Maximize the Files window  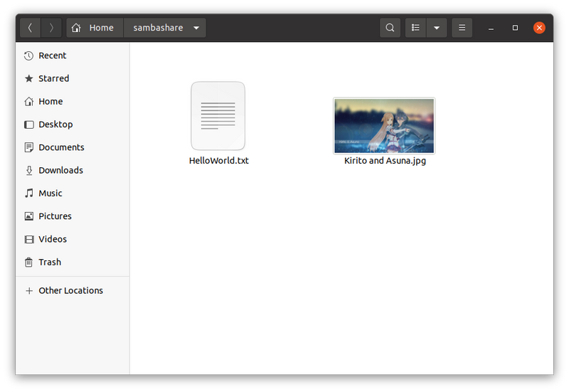click(515, 28)
